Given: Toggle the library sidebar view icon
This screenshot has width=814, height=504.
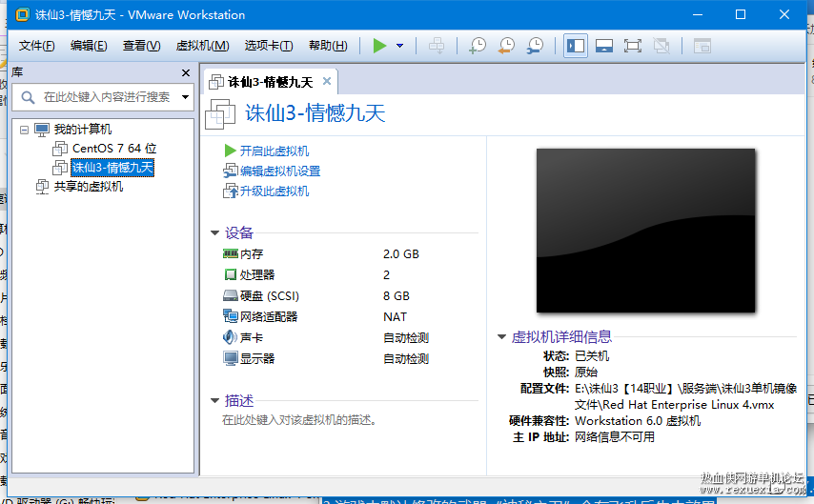Looking at the screenshot, I should 575,46.
